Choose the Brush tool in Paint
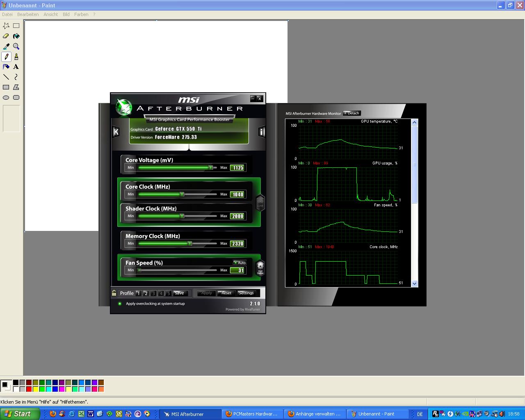This screenshot has width=525, height=420. click(16, 57)
